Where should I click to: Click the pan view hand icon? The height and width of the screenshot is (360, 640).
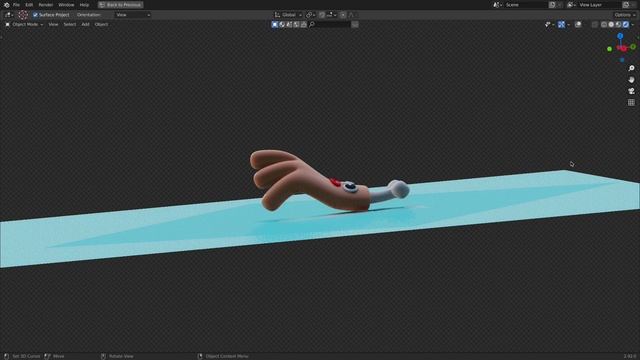pos(631,80)
